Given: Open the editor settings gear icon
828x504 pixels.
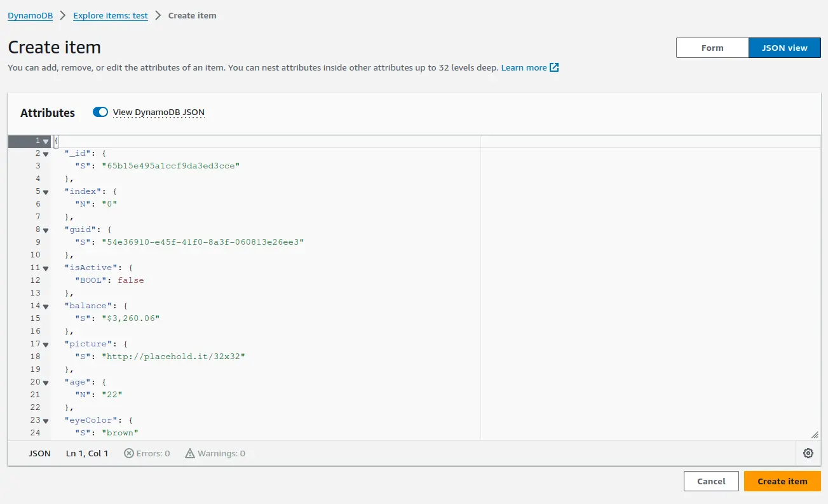Looking at the screenshot, I should click(x=808, y=453).
